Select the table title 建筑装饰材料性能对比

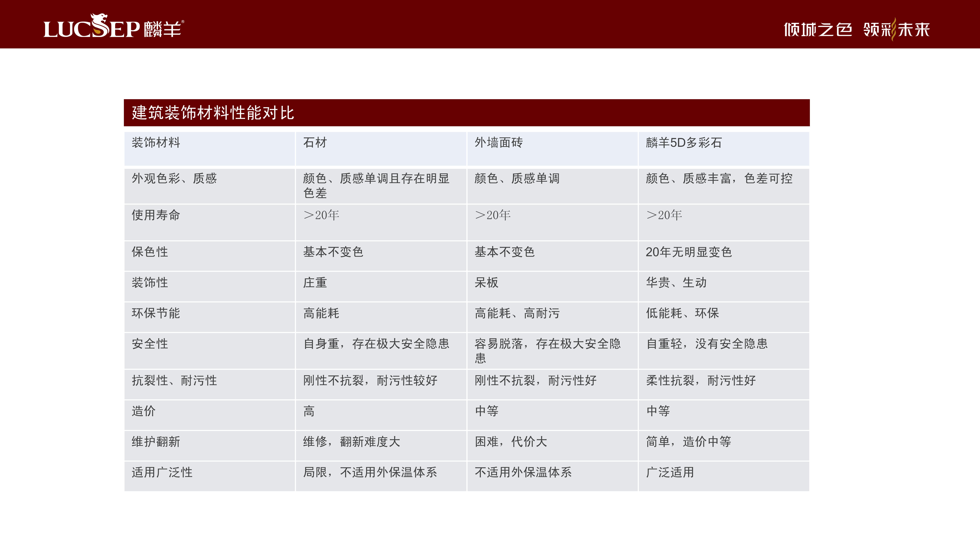click(x=213, y=113)
